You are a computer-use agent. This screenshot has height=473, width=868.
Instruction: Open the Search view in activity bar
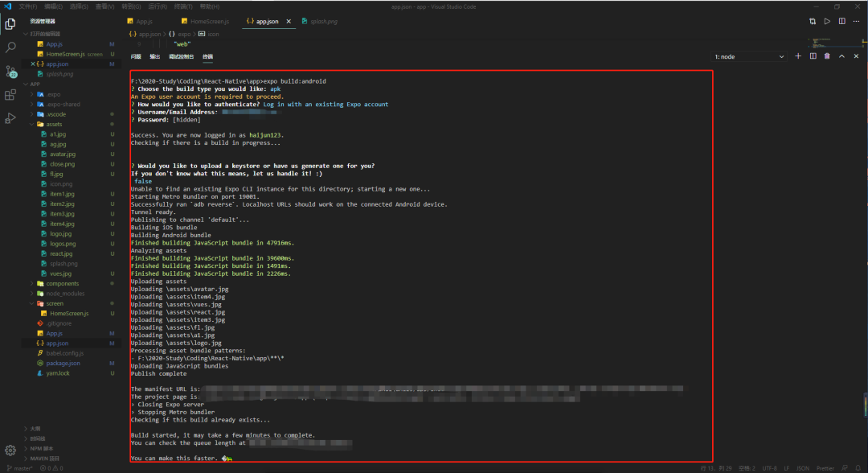click(10, 47)
